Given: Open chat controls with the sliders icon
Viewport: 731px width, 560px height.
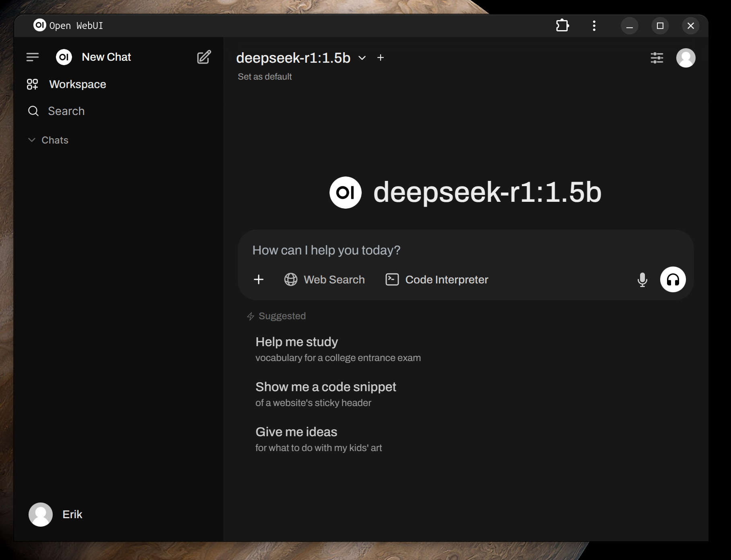Looking at the screenshot, I should (x=657, y=58).
